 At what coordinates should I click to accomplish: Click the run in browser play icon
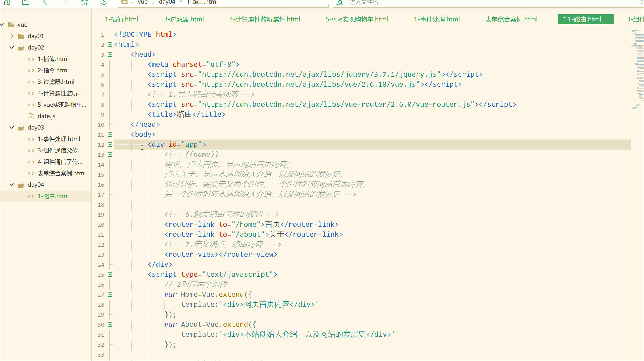pos(104,2)
